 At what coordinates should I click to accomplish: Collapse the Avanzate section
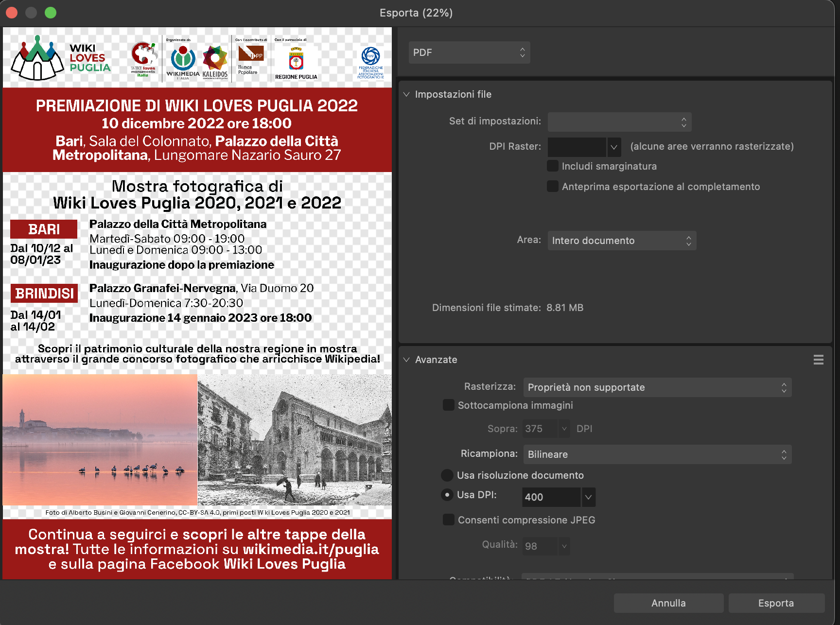pos(406,360)
